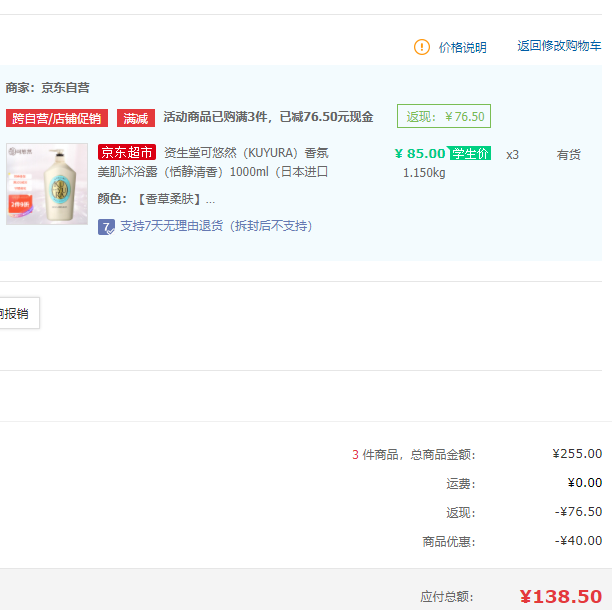Viewport: 612px width, 610px height.
Task: Click 返回修改购物车 to edit the cart
Action: pyautogui.click(x=559, y=46)
